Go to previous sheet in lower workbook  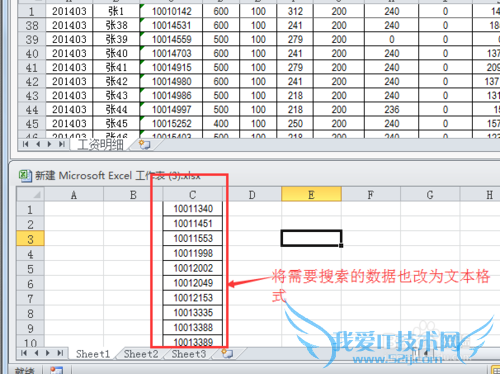[x=36, y=353]
